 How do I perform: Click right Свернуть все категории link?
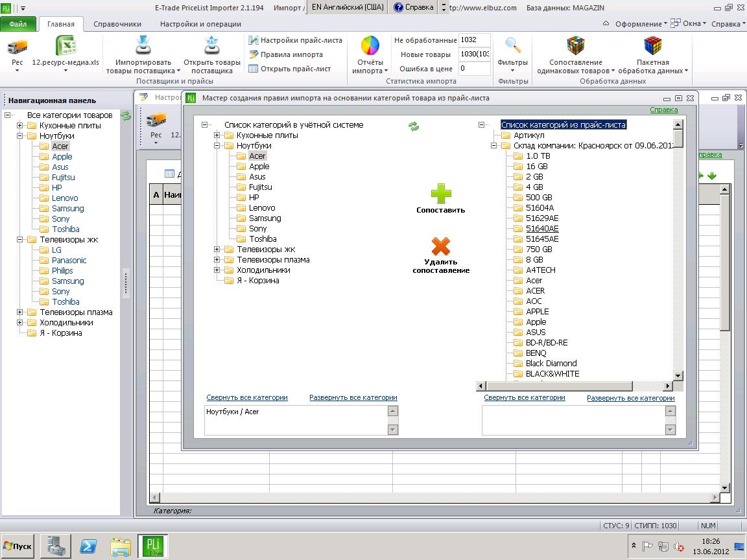(525, 397)
